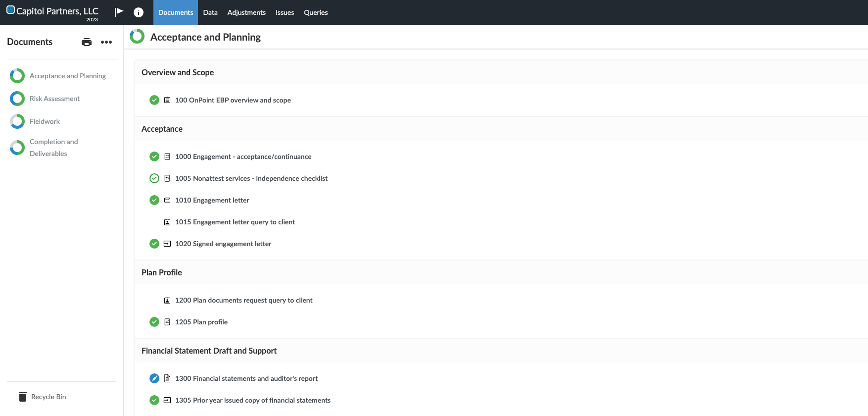Click the 1015 query document icon
The width and height of the screenshot is (868, 416).
[167, 222]
